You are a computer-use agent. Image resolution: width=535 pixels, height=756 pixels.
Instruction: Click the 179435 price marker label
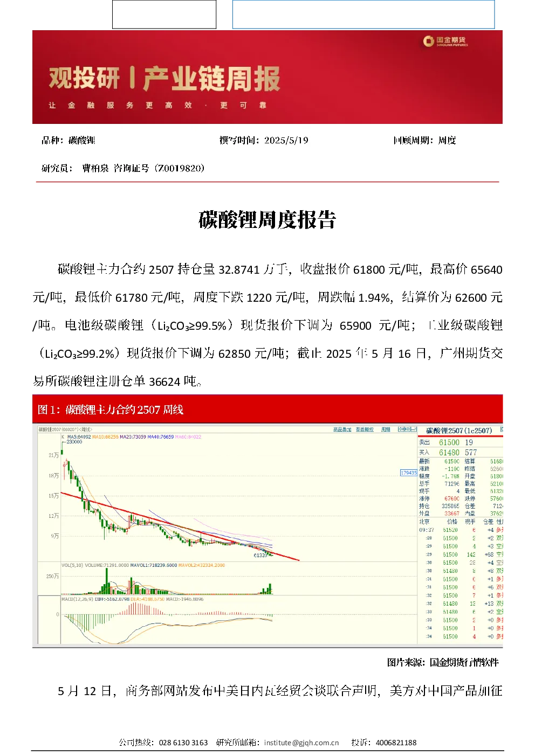[x=408, y=473]
